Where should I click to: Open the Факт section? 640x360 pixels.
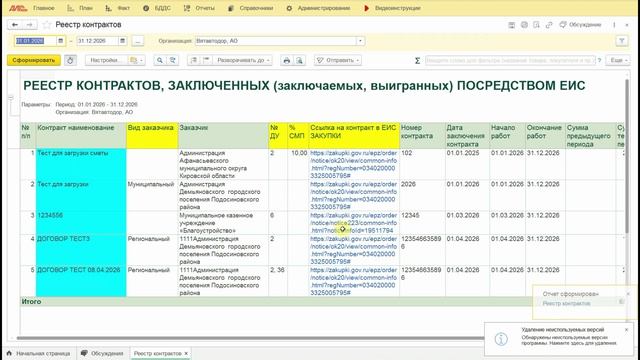pos(118,8)
